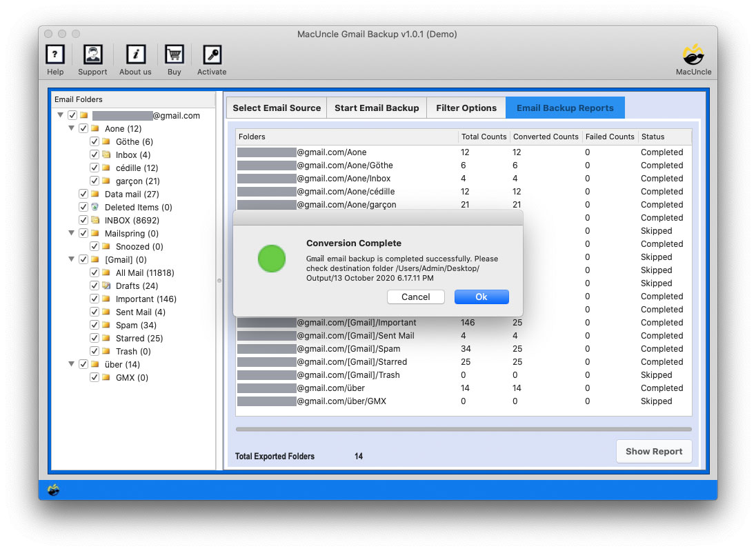Click the MacUncle logo in the toolbar
Image resolution: width=756 pixels, height=551 pixels.
coord(693,55)
